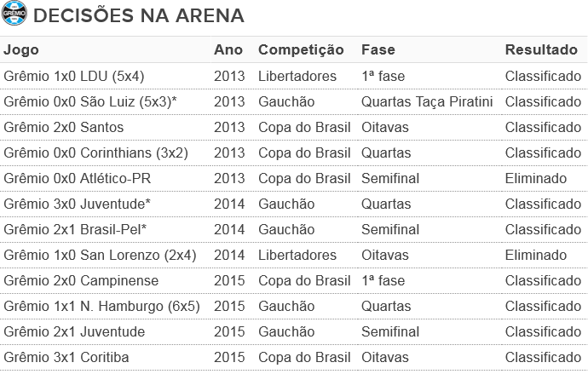588x374 pixels.
Task: Click the DECISÕES NA ARENA title
Action: [139, 15]
